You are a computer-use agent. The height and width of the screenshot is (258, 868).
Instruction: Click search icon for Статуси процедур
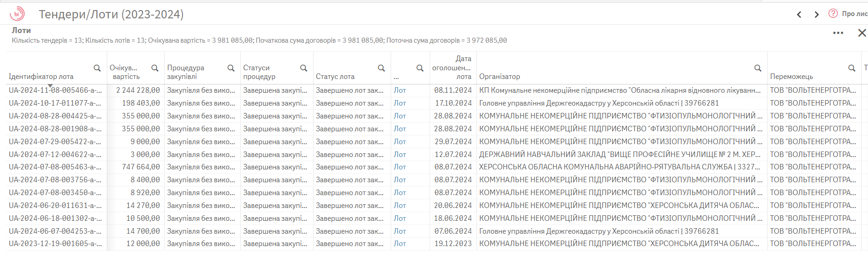304,68
